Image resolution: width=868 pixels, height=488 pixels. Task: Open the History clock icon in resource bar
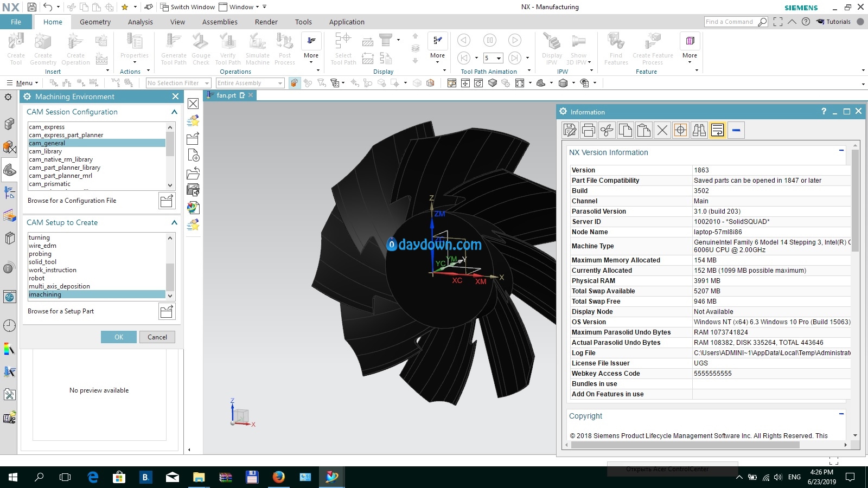pos(9,325)
